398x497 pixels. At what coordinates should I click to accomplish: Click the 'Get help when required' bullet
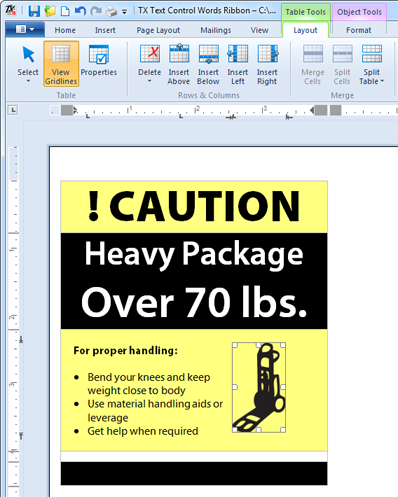[143, 431]
